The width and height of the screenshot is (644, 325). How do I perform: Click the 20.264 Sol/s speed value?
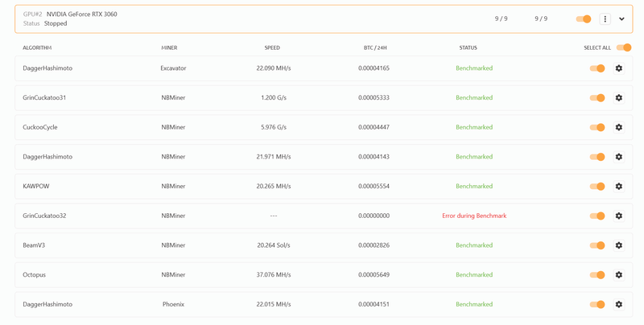click(274, 245)
